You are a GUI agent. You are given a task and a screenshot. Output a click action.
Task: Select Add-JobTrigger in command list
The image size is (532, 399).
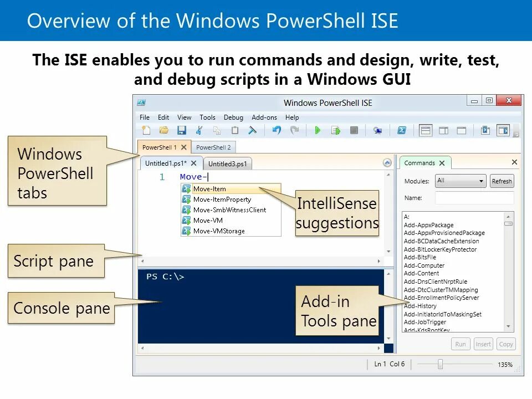coord(425,322)
